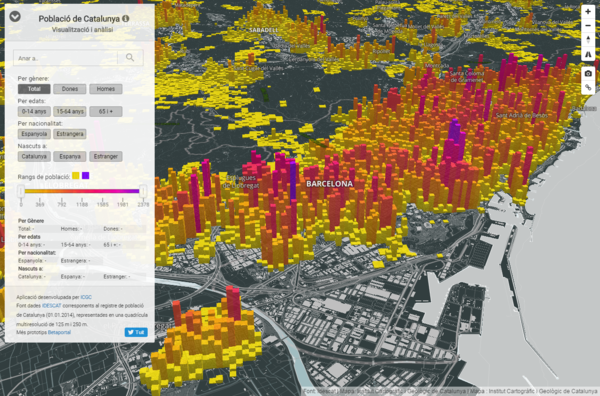The height and width of the screenshot is (396, 600).
Task: Filter by born in Espanya
Action: (70, 156)
